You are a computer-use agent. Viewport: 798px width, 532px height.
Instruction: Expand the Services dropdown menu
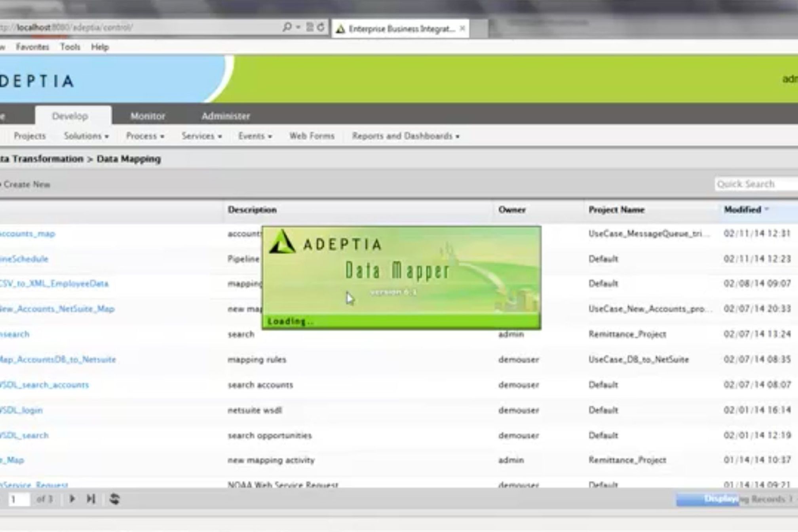(201, 136)
